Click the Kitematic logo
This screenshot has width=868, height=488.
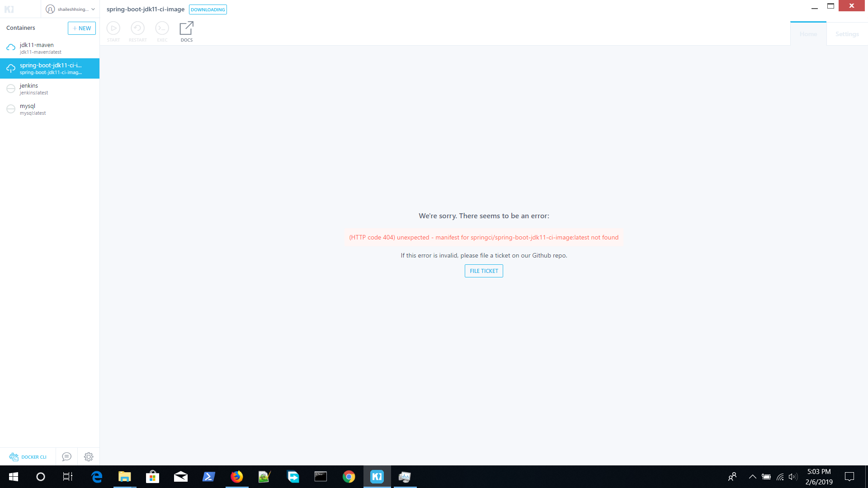10,9
